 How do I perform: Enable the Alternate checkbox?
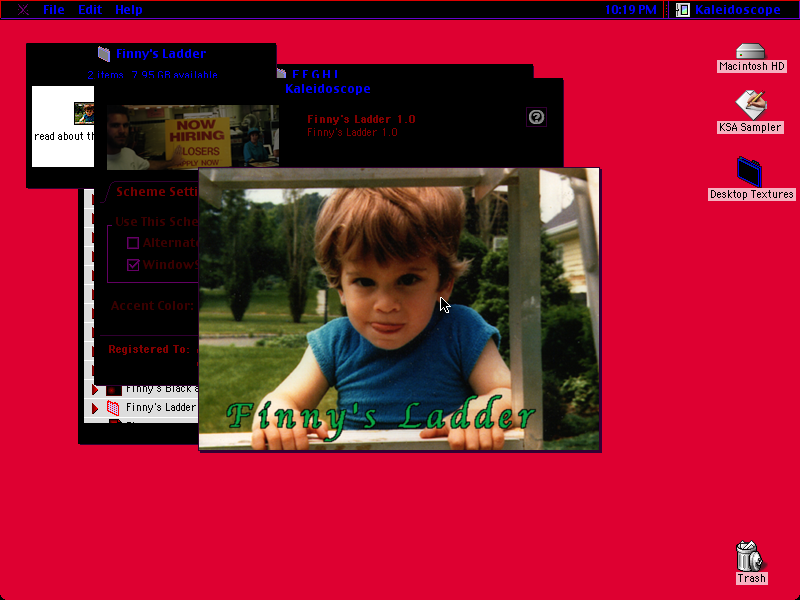click(x=133, y=243)
